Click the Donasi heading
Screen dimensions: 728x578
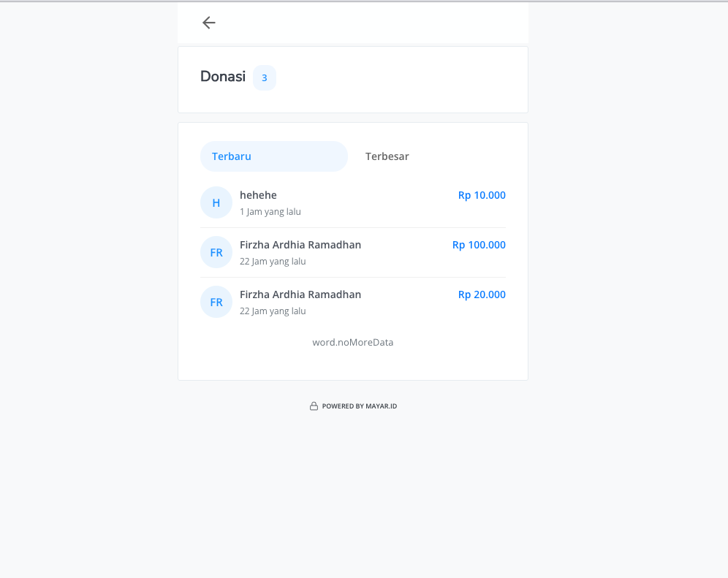[x=223, y=77]
